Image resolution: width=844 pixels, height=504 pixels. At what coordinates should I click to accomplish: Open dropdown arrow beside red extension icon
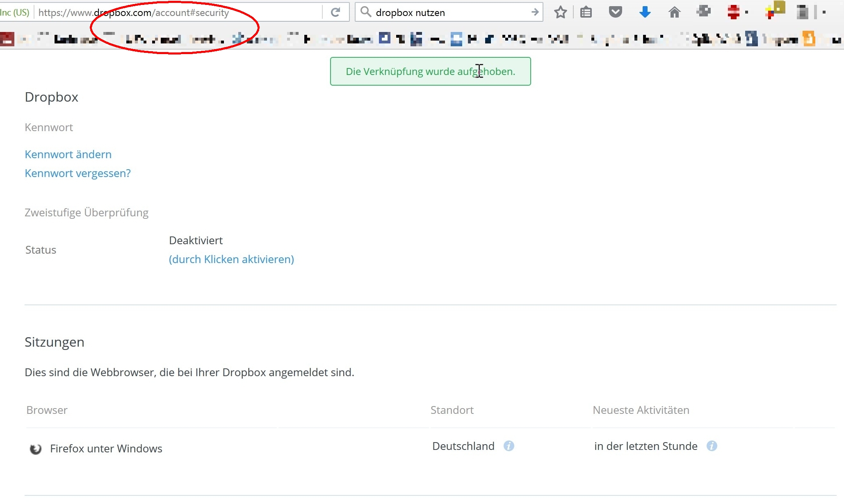(x=747, y=12)
